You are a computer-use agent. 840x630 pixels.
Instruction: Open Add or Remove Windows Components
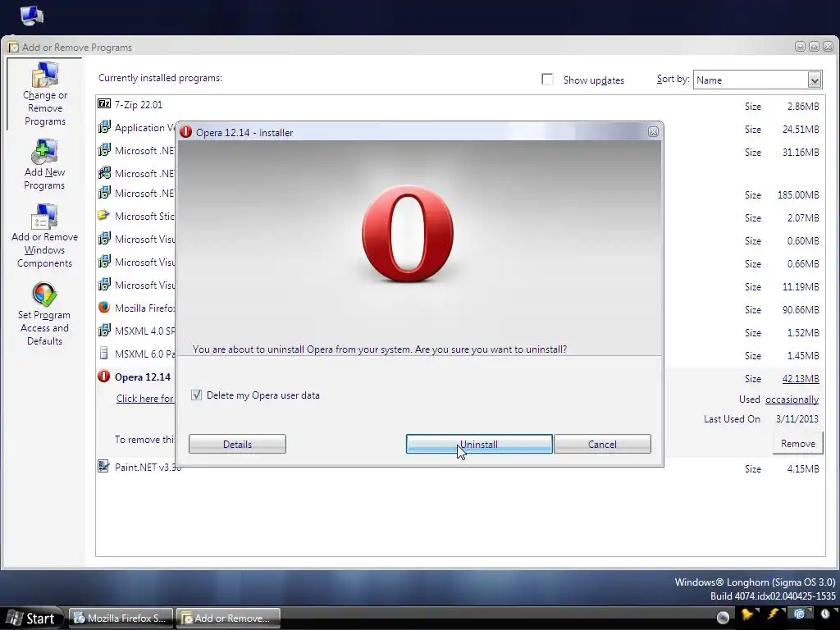44,237
